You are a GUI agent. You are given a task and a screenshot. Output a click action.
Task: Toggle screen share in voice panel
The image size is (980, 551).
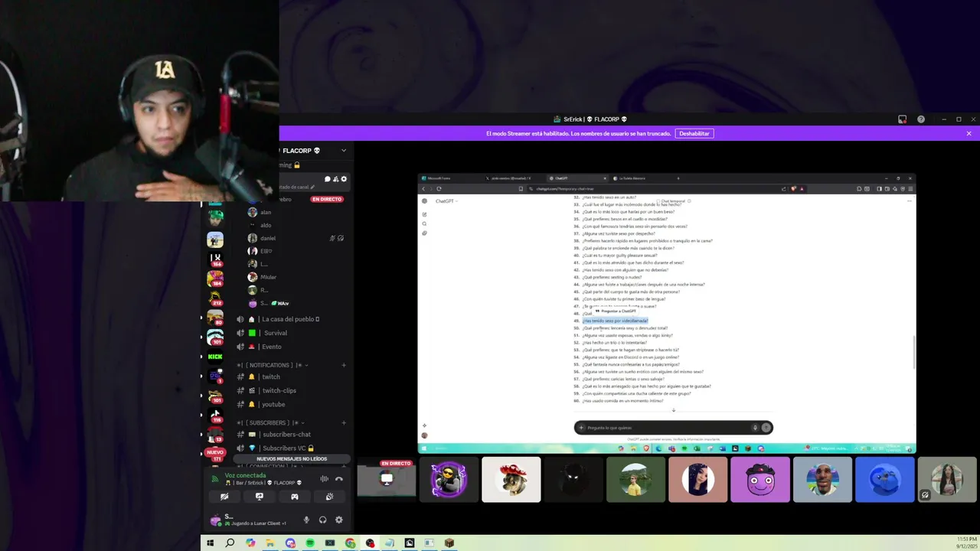coord(260,497)
